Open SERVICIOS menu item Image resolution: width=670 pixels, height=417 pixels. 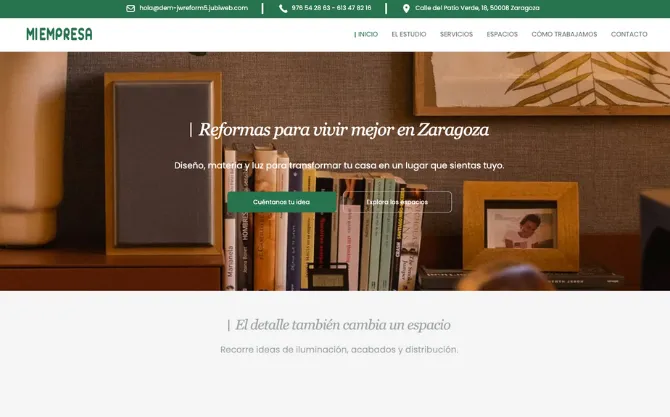456,34
